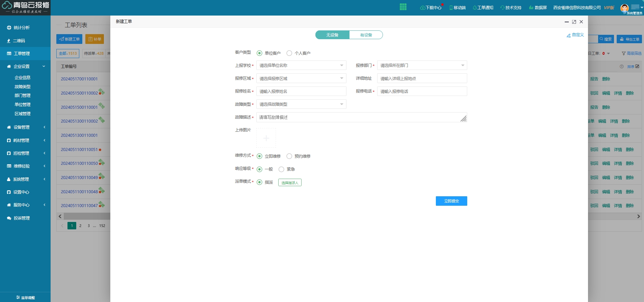Expand equipment management sidebar menu
644x302 pixels.
click(x=44, y=127)
